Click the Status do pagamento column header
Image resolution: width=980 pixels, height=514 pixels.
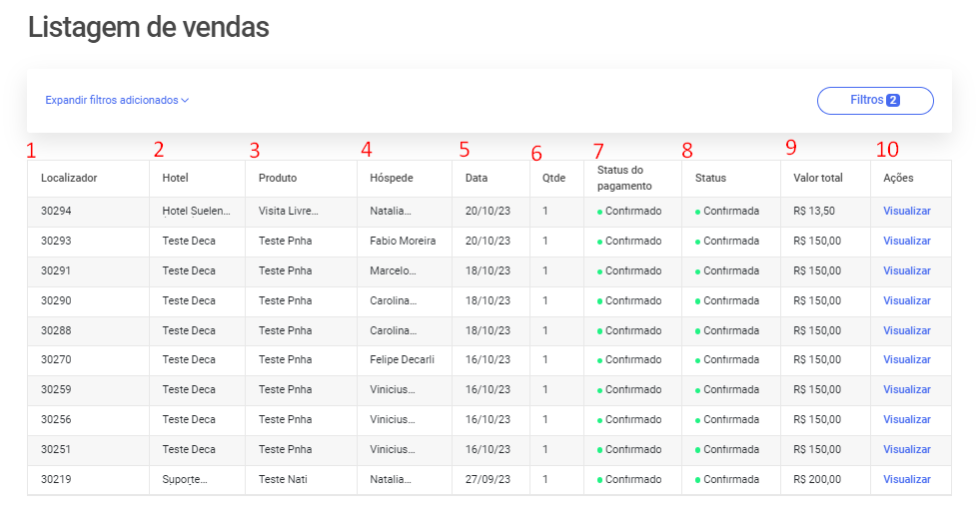coord(624,178)
